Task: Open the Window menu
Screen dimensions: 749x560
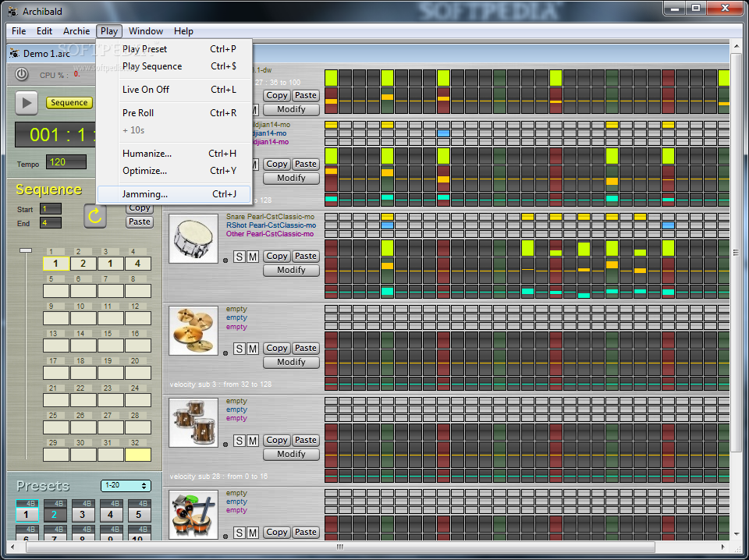Action: (146, 31)
